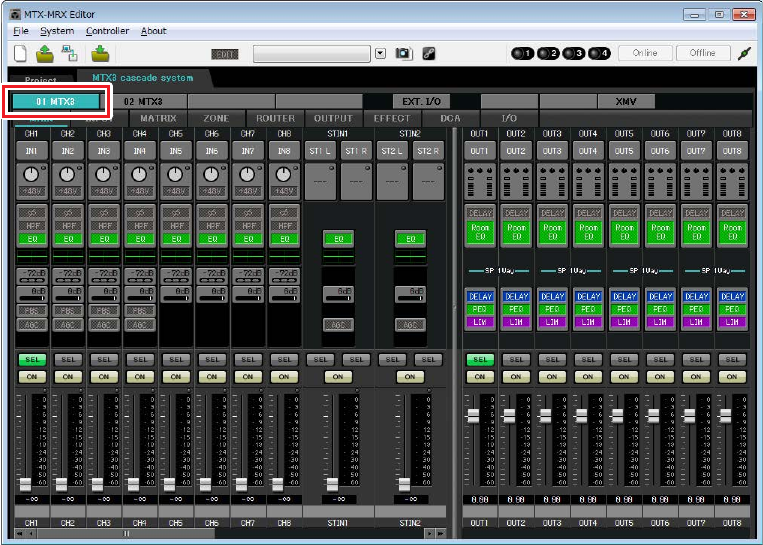Toggle the OUT6 LIM limiter button
Viewport: 763px width, 545px height.
pyautogui.click(x=660, y=322)
